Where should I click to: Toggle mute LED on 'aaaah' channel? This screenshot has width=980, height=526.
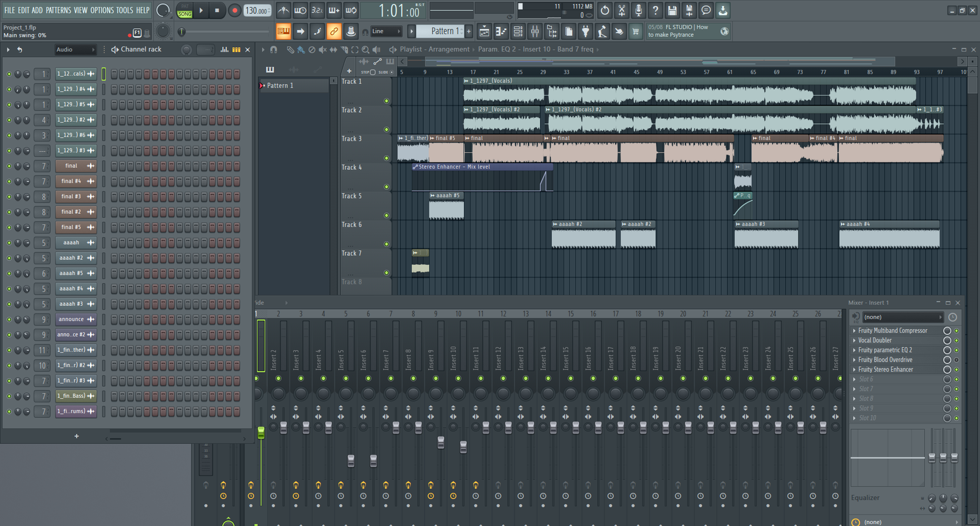pos(9,243)
